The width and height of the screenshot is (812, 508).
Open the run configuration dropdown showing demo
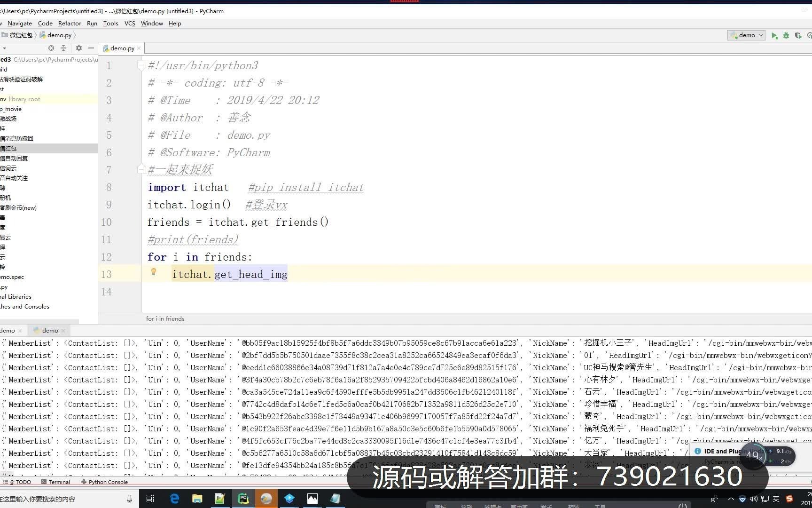coord(746,35)
